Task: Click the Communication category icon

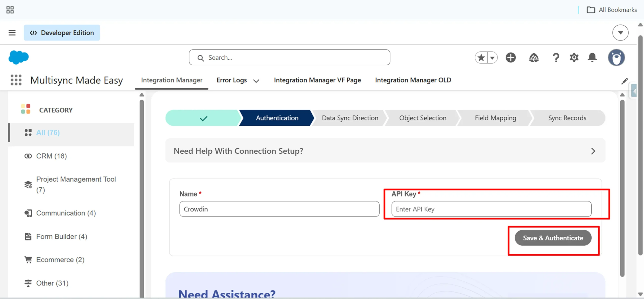Action: click(28, 213)
